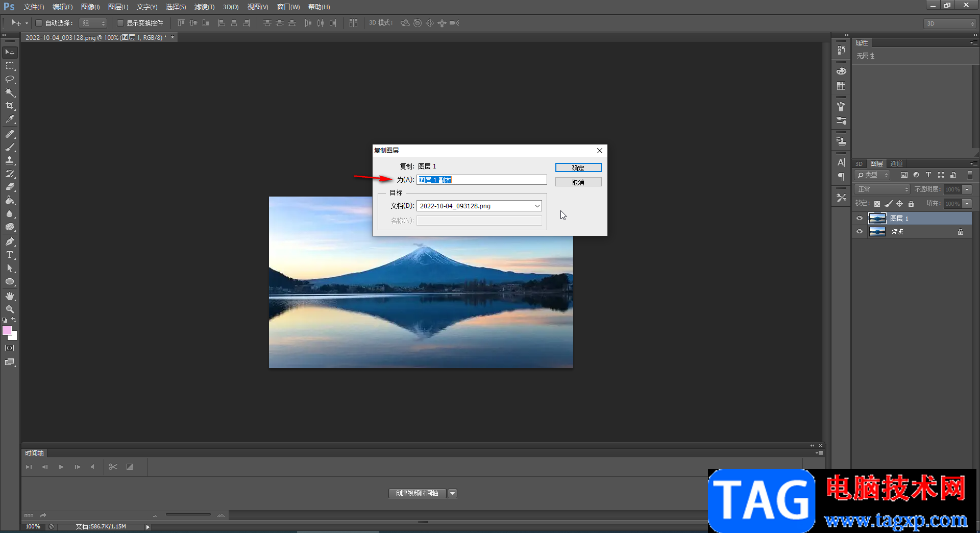Open the document 文档(D) dropdown
The image size is (980, 533).
click(479, 206)
